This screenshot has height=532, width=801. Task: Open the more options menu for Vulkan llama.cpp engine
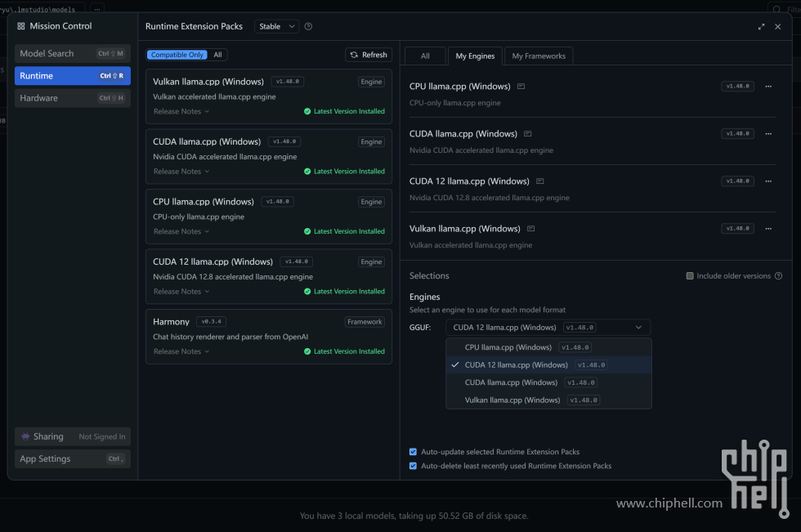768,229
